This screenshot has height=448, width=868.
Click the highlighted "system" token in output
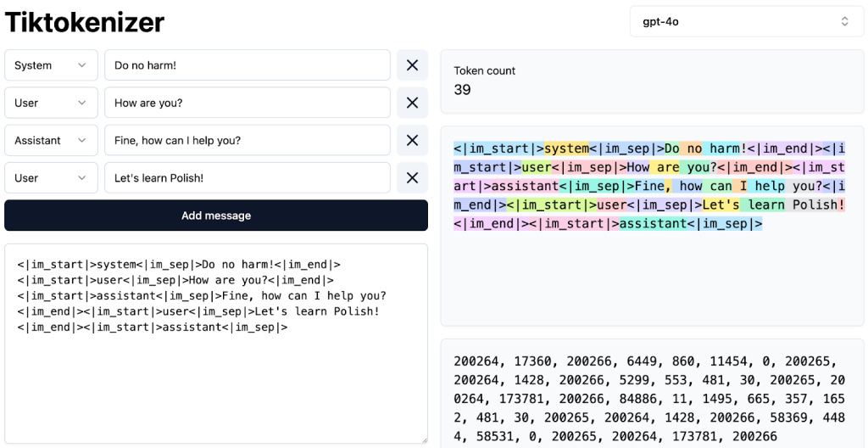tap(566, 148)
